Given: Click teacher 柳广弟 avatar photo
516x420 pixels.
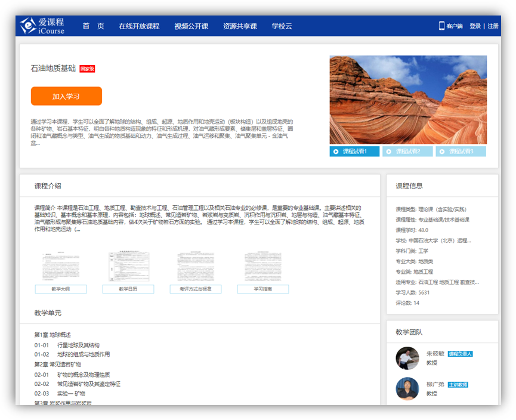Looking at the screenshot, I should click(407, 389).
